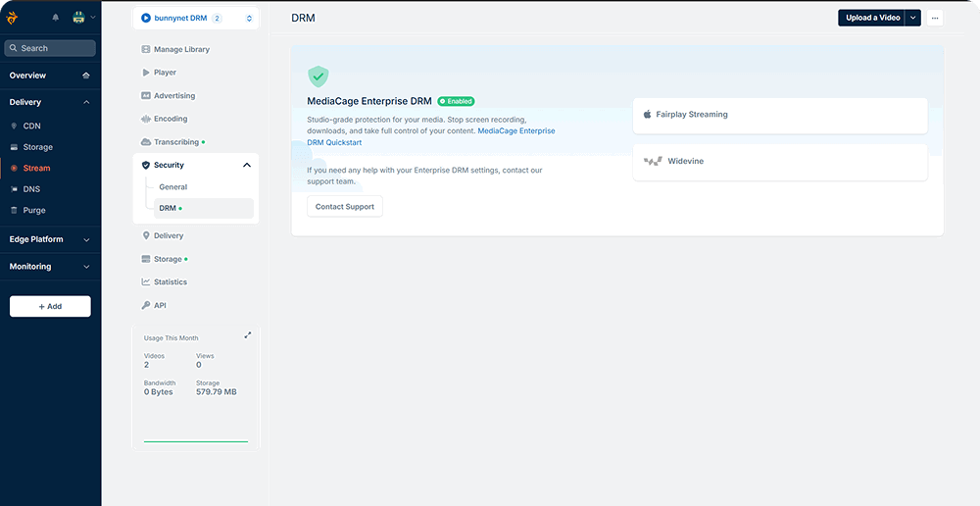Click the Security shield icon

click(x=146, y=165)
